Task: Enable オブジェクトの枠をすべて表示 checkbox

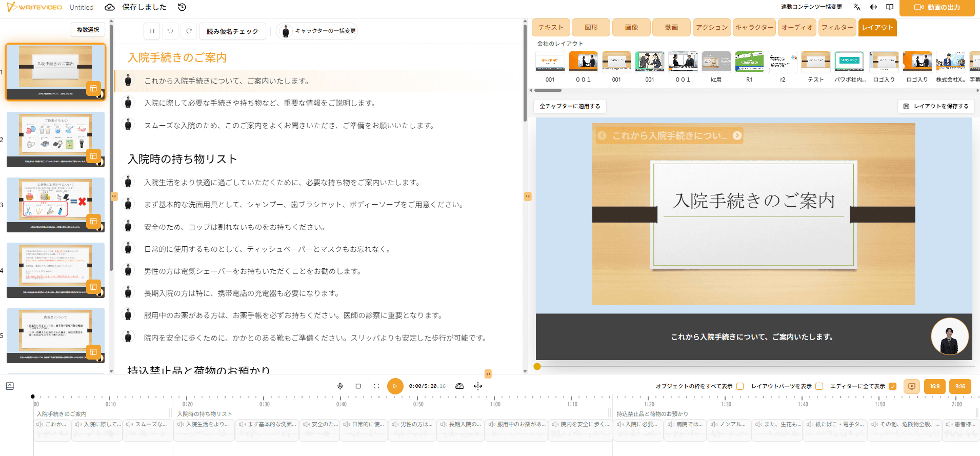Action: (740, 386)
